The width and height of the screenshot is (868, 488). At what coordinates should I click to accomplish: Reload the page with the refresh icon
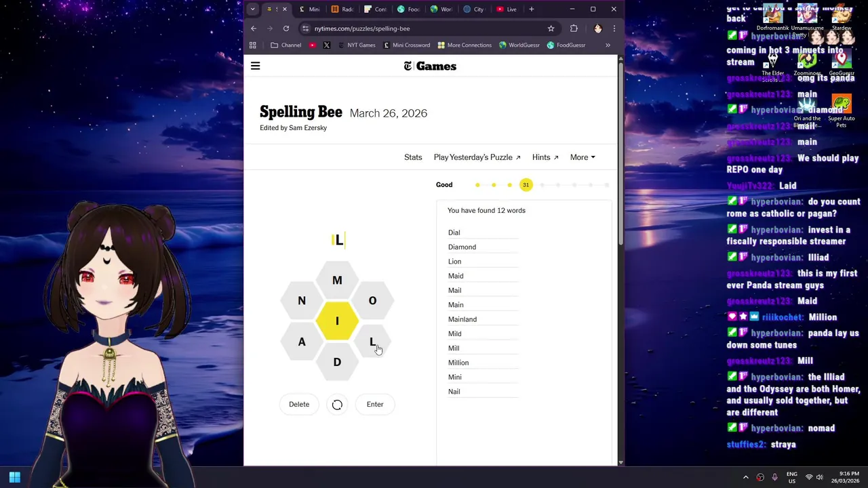[x=286, y=28]
